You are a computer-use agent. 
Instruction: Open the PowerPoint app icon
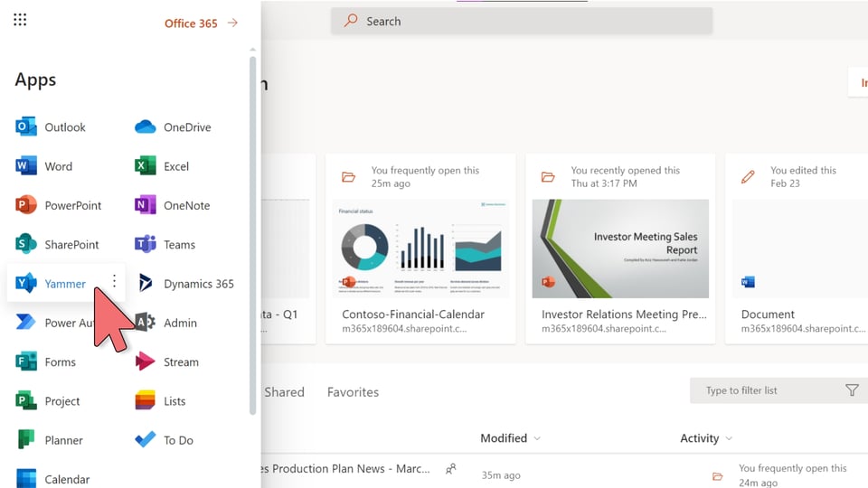click(x=25, y=205)
